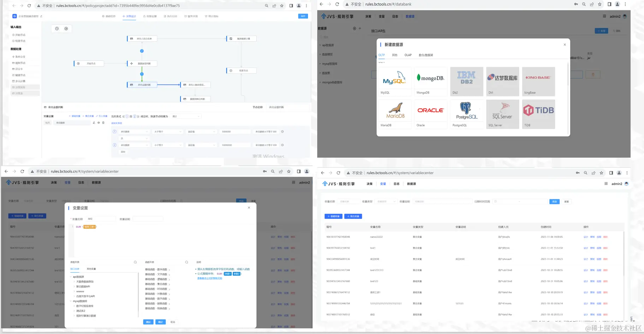
Task: Open the 大于等于 operator dropdown in condition 1
Action: coord(167,131)
